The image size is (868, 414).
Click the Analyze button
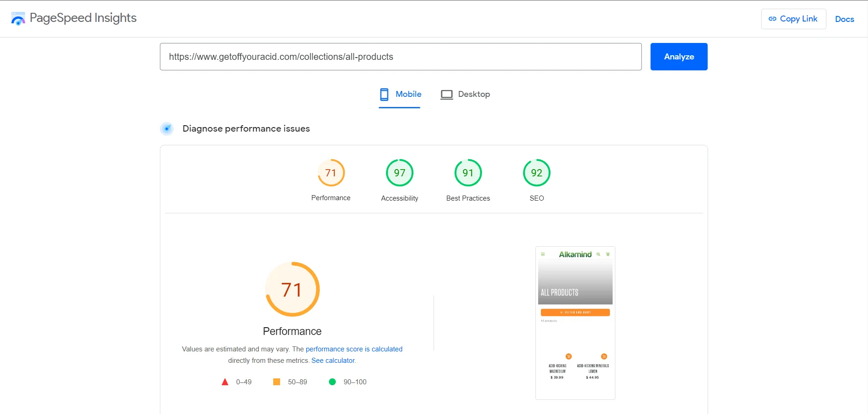[679, 57]
